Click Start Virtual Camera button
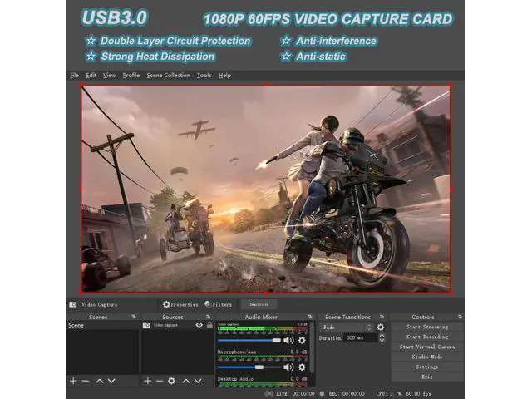The height and width of the screenshot is (399, 532). pyautogui.click(x=427, y=347)
